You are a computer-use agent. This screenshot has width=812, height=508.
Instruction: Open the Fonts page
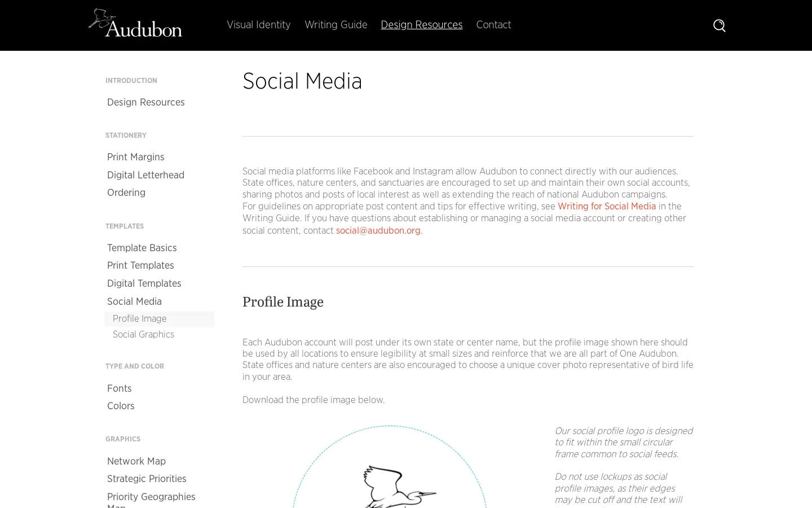coord(120,388)
